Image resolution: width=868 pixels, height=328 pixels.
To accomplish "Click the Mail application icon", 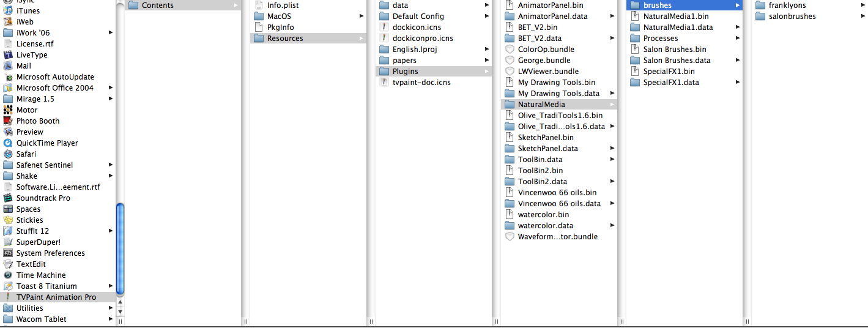I will [8, 65].
